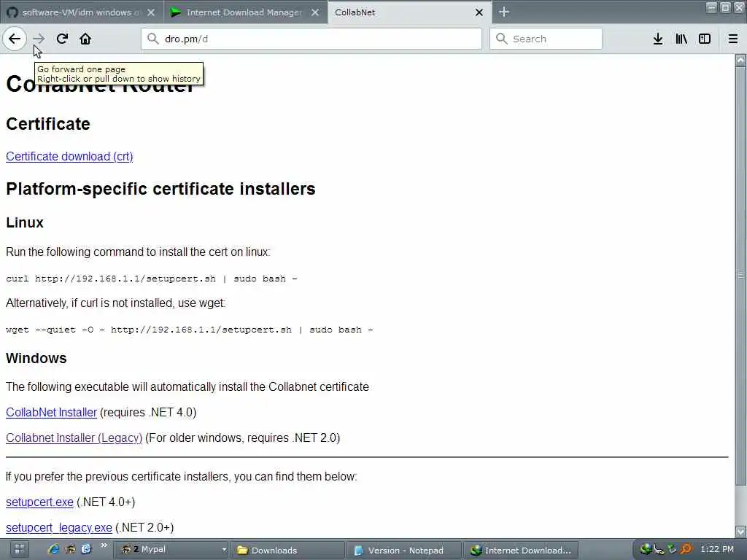Go back one page
747x560 pixels.
15,39
